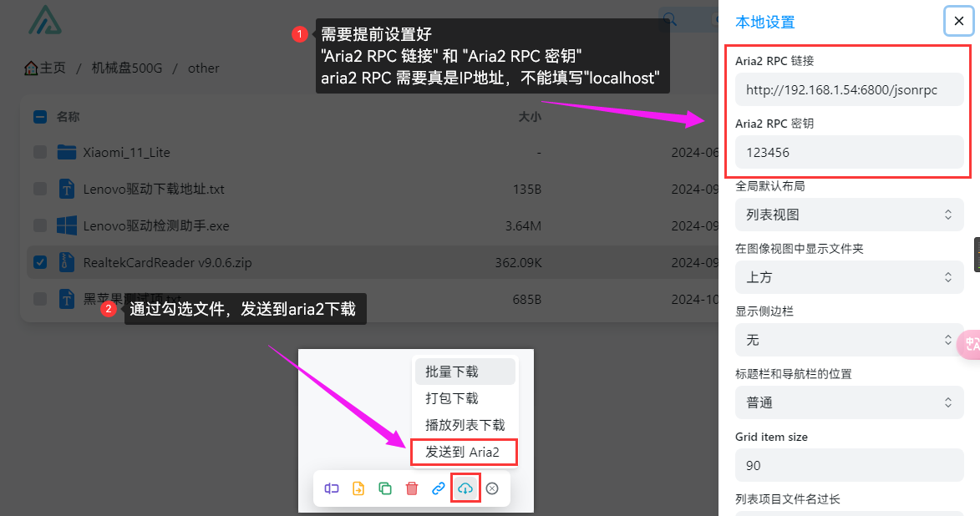Screen dimensions: 980x516
Task: Click the Aria2 RPC 链接 input field
Action: [x=850, y=89]
